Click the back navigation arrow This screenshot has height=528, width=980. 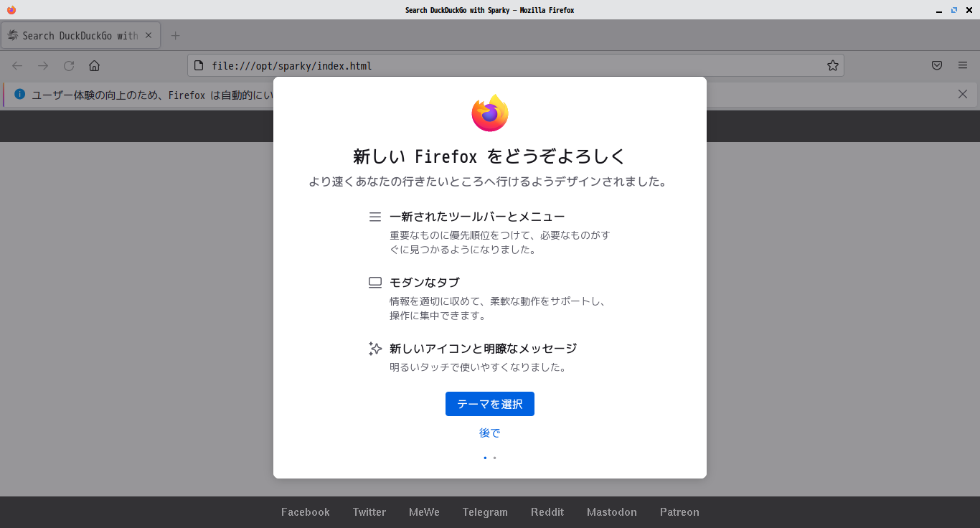pyautogui.click(x=17, y=66)
